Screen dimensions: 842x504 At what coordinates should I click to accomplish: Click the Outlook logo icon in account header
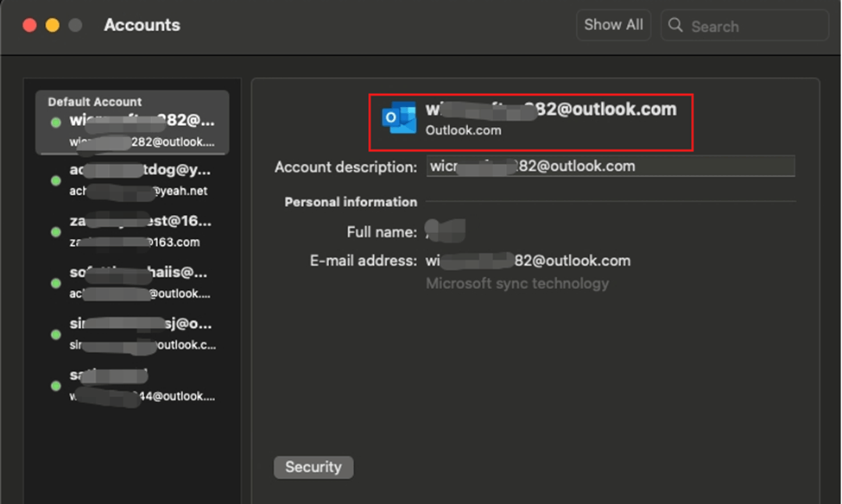point(399,117)
